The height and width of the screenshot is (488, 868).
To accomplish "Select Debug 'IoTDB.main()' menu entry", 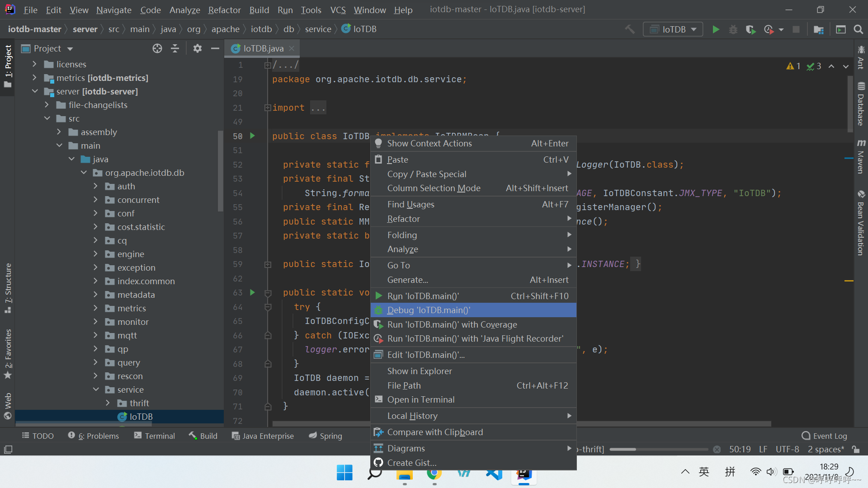I will (x=473, y=310).
